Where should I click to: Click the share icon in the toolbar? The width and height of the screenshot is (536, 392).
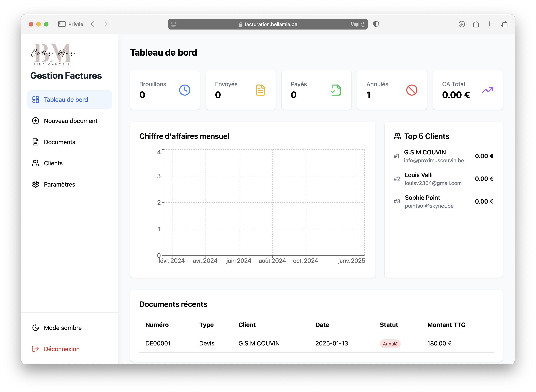[x=476, y=24]
